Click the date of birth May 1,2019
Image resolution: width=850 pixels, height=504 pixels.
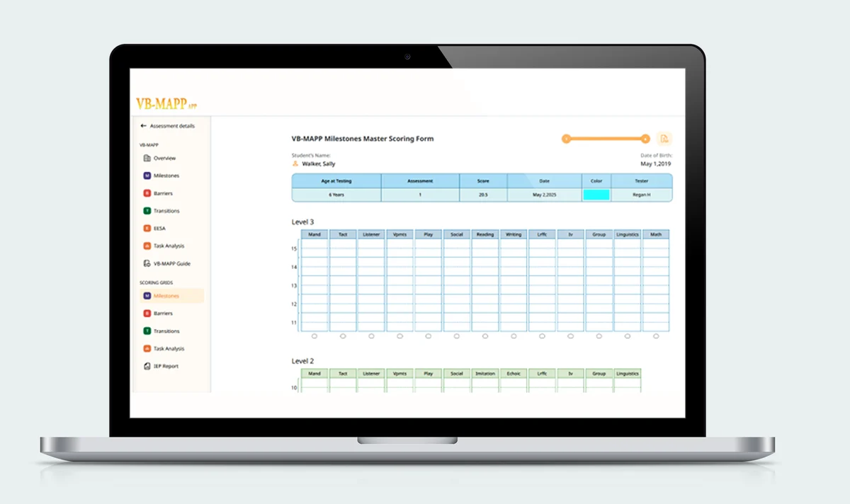pyautogui.click(x=657, y=164)
